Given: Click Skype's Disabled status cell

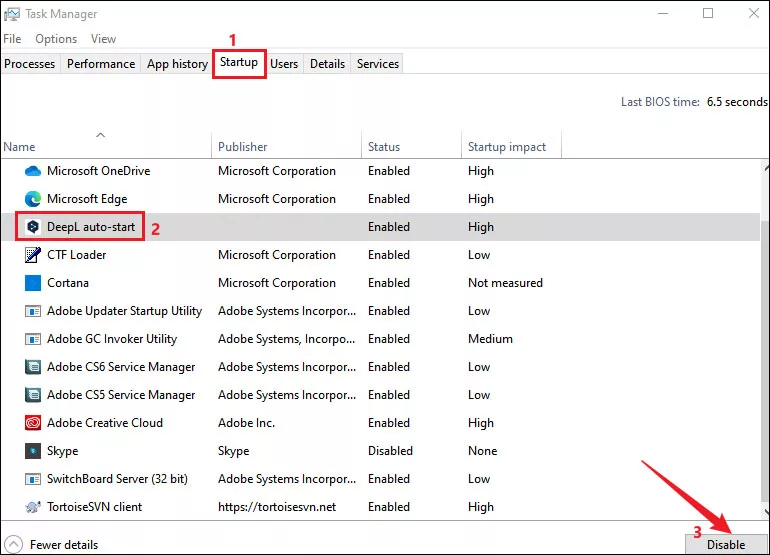Looking at the screenshot, I should coord(390,451).
